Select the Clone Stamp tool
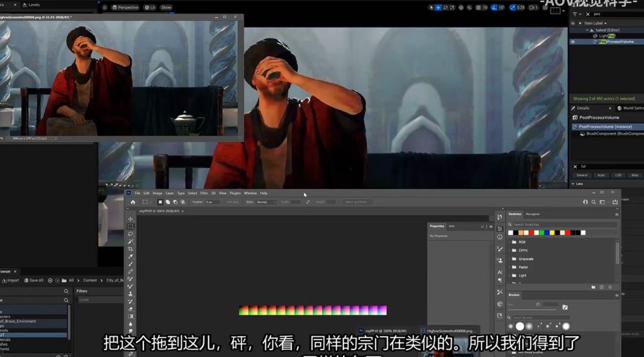Screen dimensions: 644x357 click(131, 293)
